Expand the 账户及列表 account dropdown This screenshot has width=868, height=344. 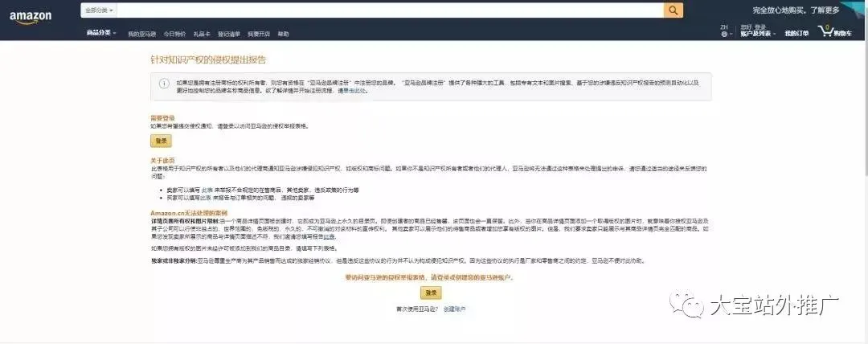tap(759, 34)
